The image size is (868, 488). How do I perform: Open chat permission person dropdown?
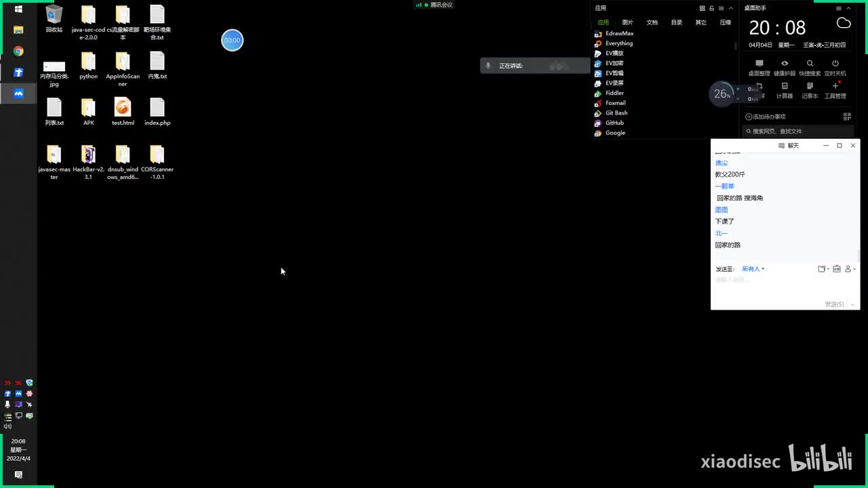850,269
